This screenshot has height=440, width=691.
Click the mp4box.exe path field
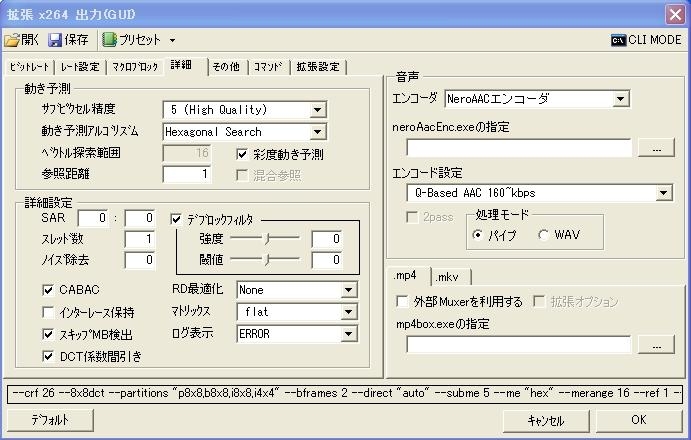point(519,345)
